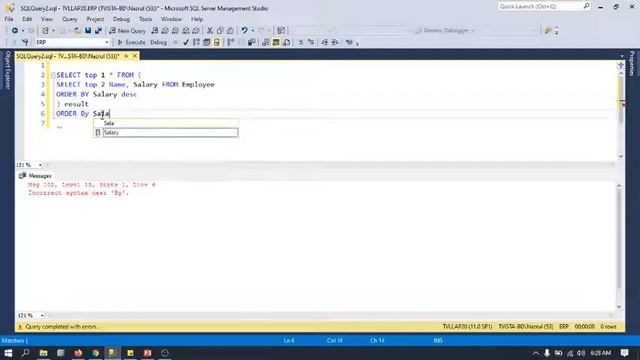Click the split editor handle icon

click(x=621, y=65)
